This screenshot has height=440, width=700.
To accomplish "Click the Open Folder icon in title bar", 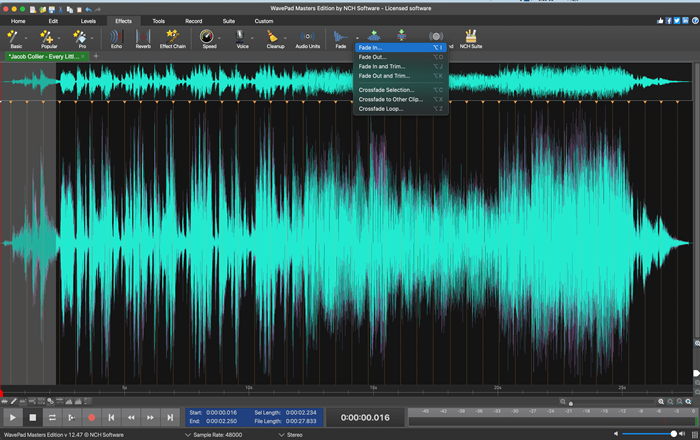I will click(42, 9).
